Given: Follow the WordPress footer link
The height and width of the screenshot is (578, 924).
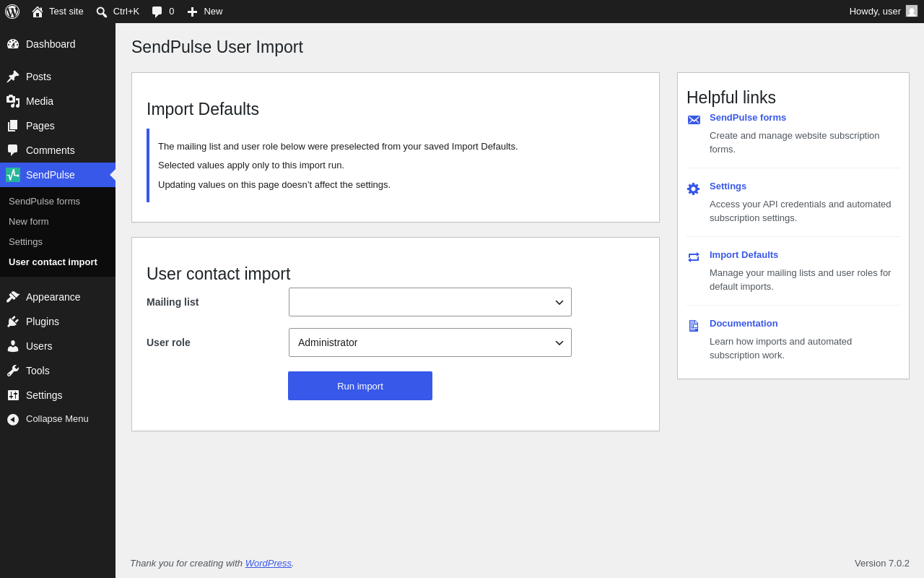Looking at the screenshot, I should [269, 563].
